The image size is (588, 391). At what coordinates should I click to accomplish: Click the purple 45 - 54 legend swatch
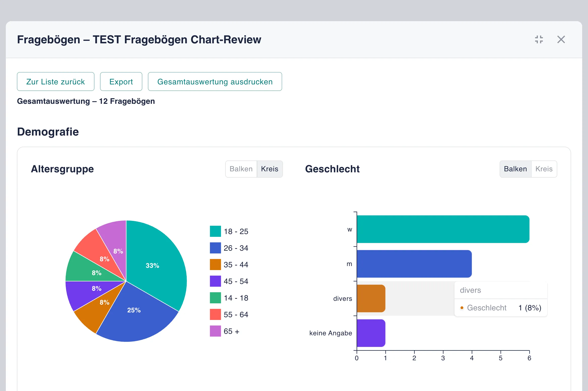pyautogui.click(x=215, y=281)
